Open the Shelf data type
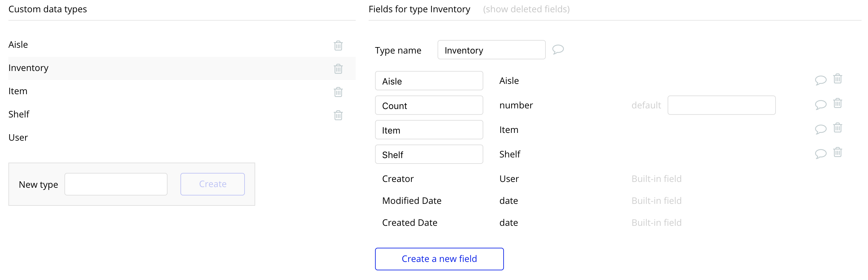The image size is (868, 280). point(19,115)
